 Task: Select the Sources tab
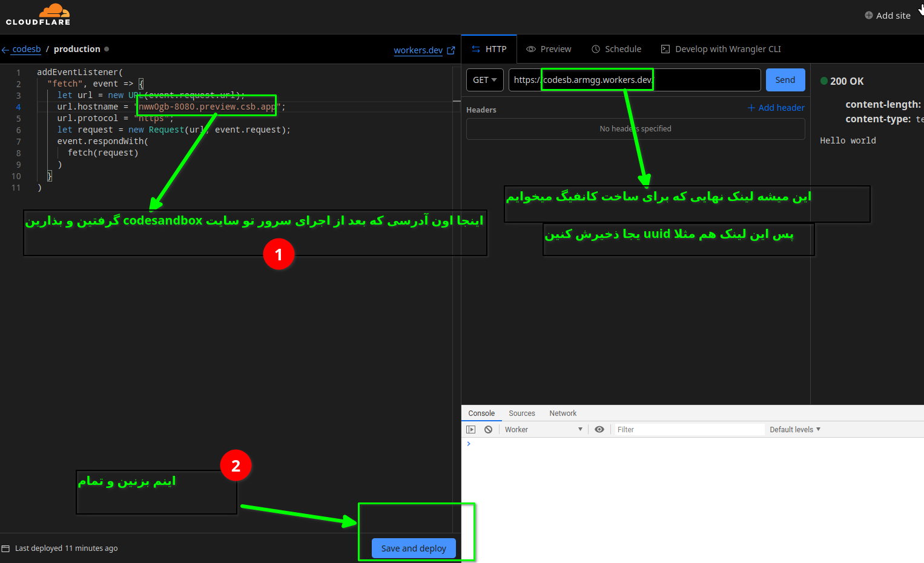click(x=522, y=413)
